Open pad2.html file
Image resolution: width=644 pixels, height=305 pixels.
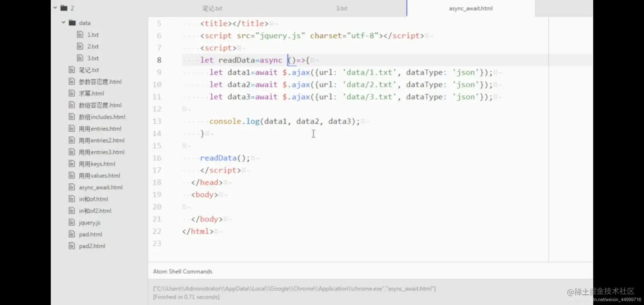point(92,246)
